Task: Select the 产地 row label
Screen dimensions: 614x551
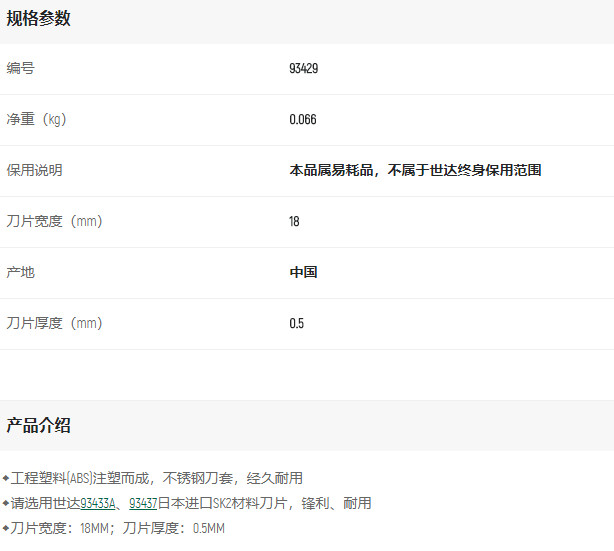Action: pyautogui.click(x=20, y=272)
